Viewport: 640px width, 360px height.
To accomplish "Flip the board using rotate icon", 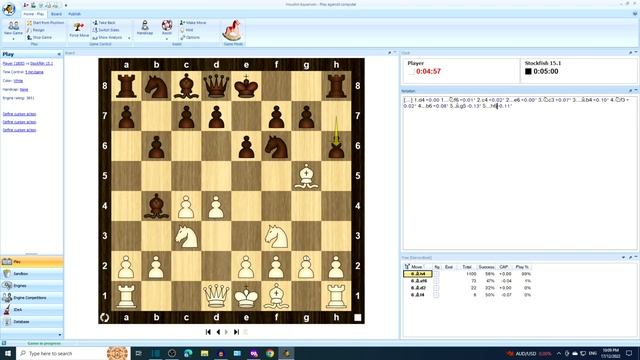I will [104, 317].
